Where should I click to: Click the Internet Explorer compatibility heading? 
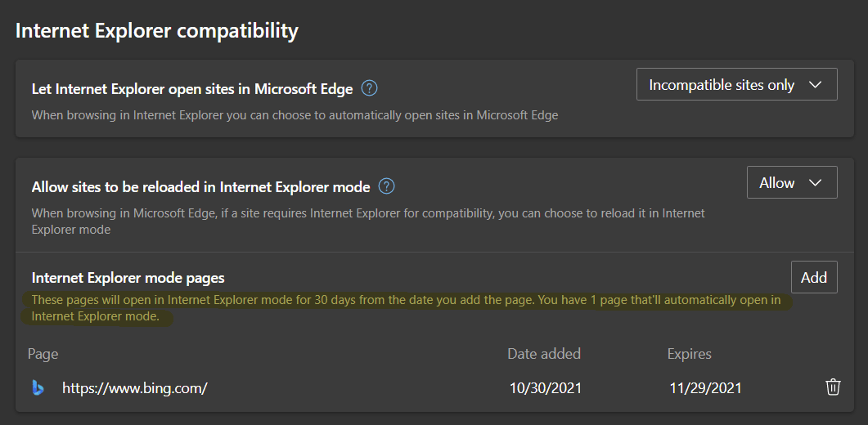tap(156, 30)
